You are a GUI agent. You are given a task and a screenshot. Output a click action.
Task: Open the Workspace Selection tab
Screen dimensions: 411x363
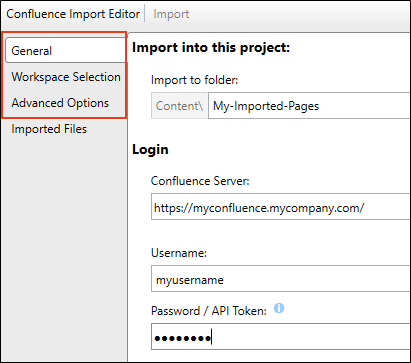(66, 77)
